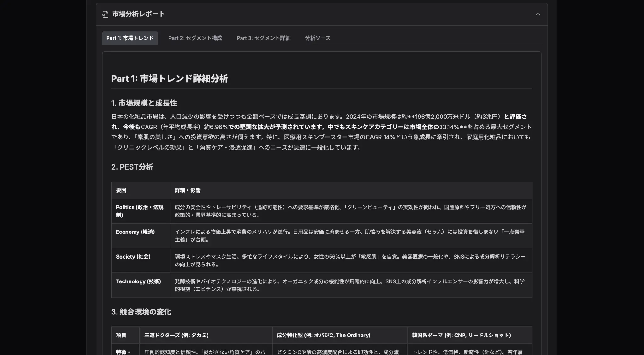Click the 3. 競合環境の変化 heading
644x355 pixels.
coord(141,312)
